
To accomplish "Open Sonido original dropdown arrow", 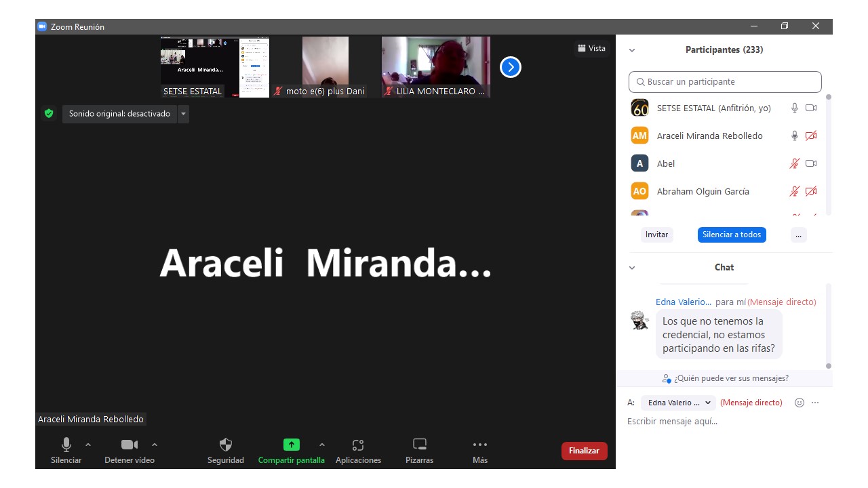I will [183, 114].
